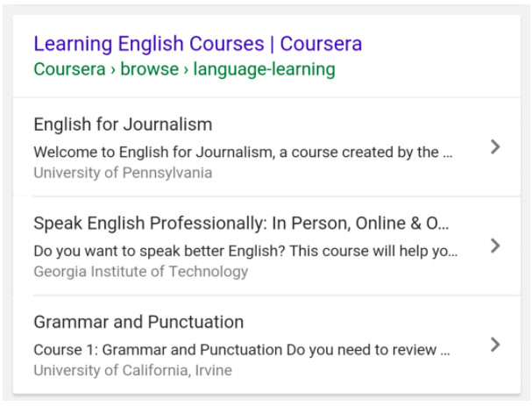Image resolution: width=532 pixels, height=406 pixels.
Task: Open the Grammar and Punctuation course title
Action: click(138, 322)
